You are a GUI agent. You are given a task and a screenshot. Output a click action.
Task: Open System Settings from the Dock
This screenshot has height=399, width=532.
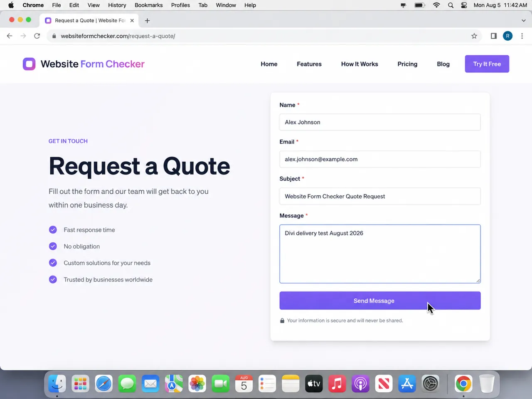[430, 384]
